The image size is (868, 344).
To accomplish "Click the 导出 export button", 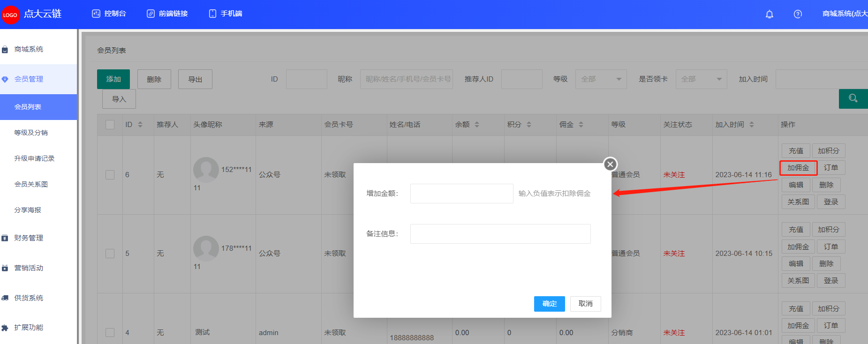I will pos(195,79).
